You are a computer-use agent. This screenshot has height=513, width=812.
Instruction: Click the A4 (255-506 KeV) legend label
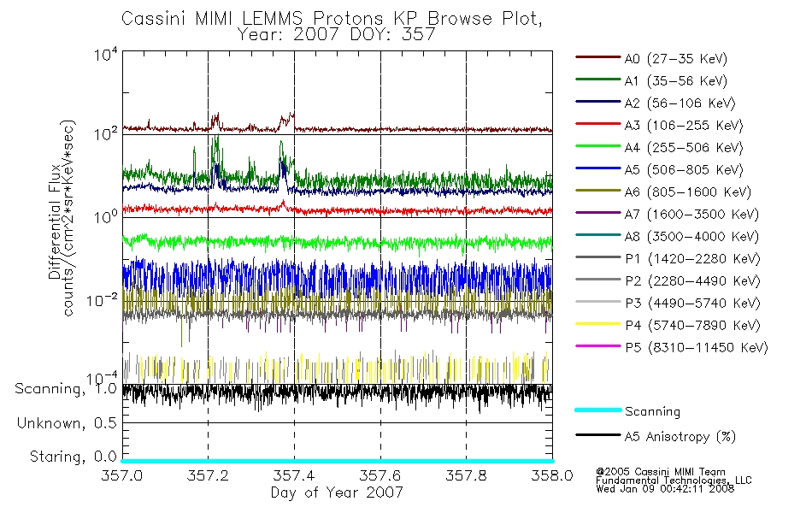point(684,148)
